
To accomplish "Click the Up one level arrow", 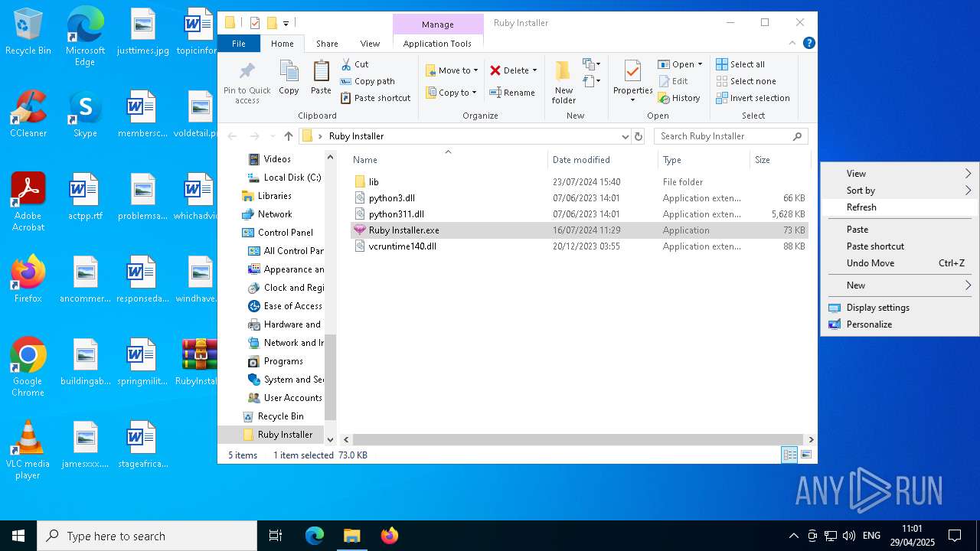I will point(288,136).
